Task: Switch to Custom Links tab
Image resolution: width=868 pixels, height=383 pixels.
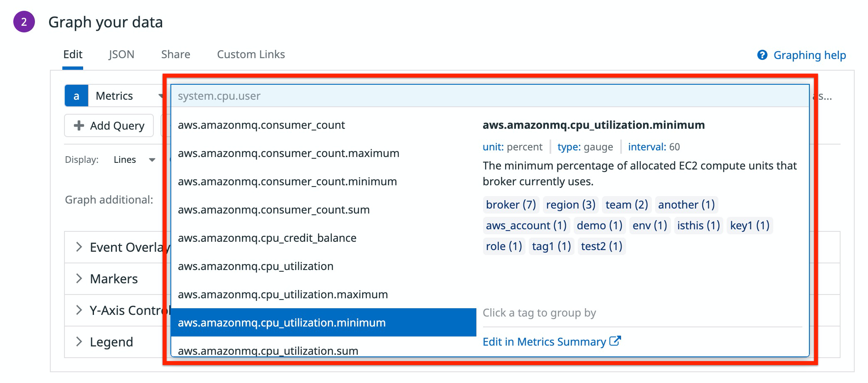Action: 251,54
